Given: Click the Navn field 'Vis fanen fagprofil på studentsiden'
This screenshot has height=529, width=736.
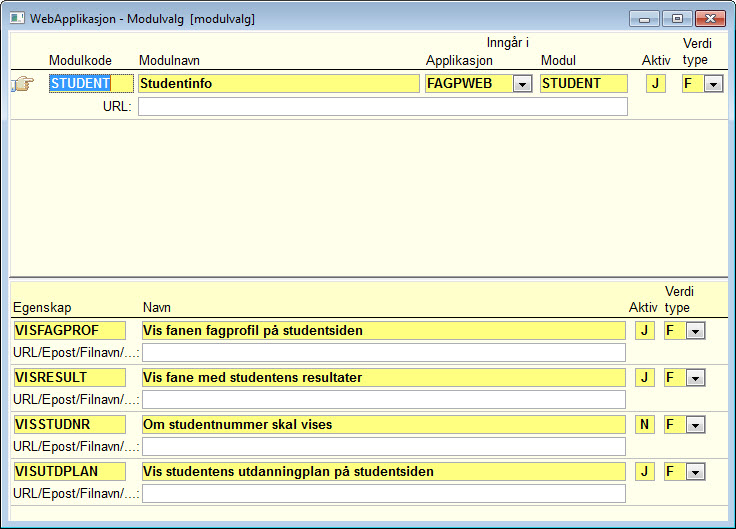Looking at the screenshot, I should coord(383,330).
